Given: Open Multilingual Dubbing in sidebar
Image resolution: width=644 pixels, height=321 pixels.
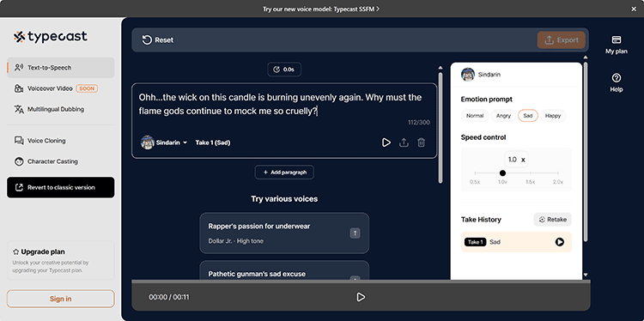Looking at the screenshot, I should pos(60,109).
